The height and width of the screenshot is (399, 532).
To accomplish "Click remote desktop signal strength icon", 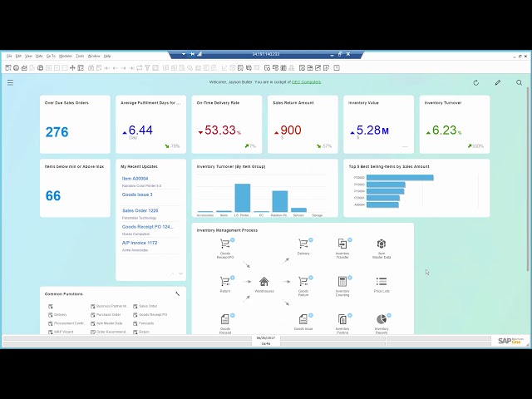I will (x=199, y=54).
